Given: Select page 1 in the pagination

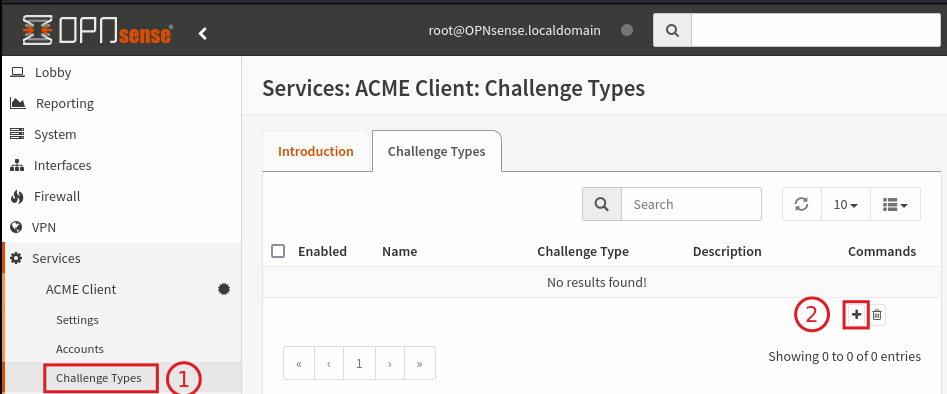Looking at the screenshot, I should tap(359, 364).
